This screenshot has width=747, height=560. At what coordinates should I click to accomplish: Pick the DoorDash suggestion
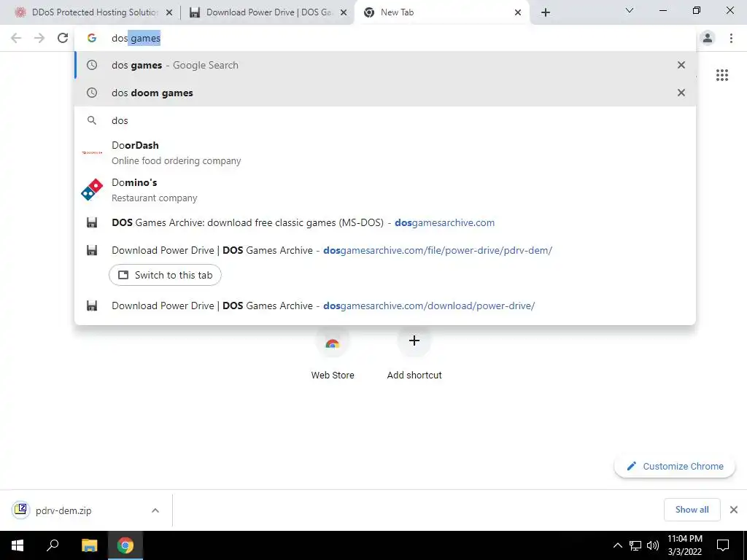click(385, 153)
